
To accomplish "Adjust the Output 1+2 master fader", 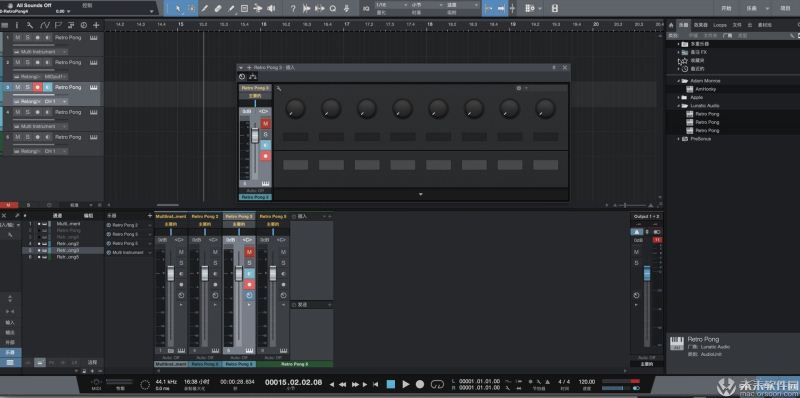I will coord(647,272).
